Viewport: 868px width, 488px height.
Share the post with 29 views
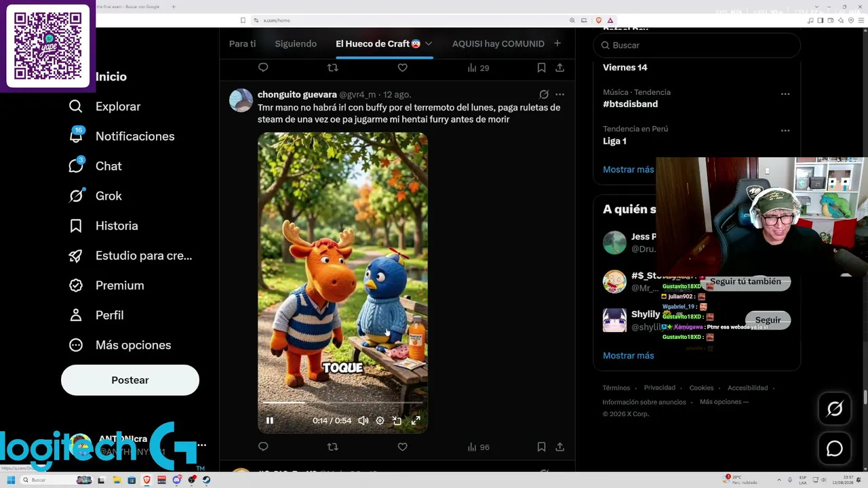[559, 68]
